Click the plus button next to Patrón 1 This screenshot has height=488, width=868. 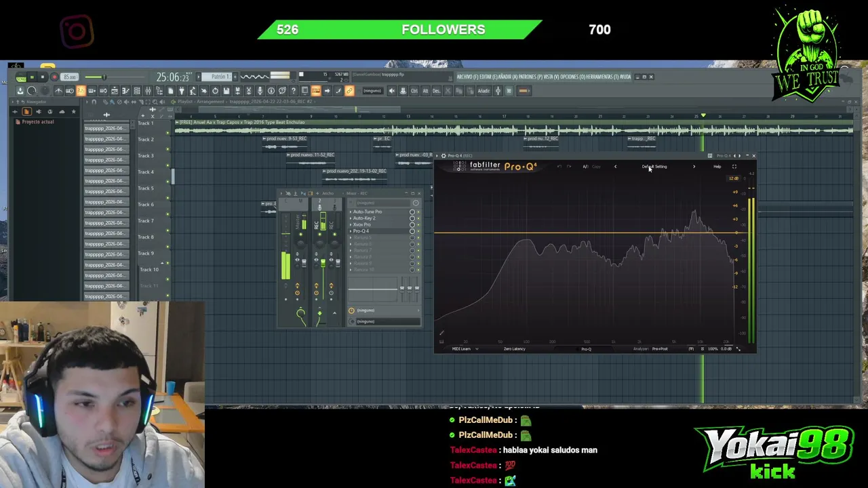[x=235, y=77]
